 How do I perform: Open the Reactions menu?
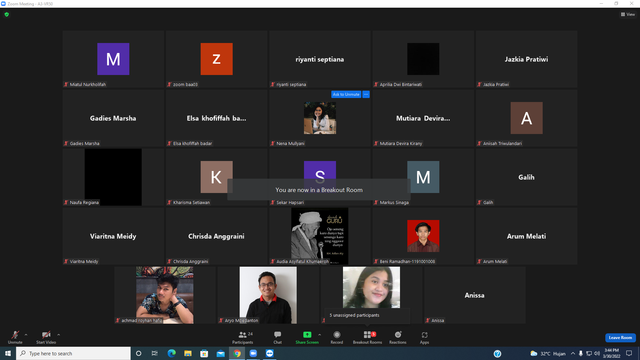(x=398, y=337)
